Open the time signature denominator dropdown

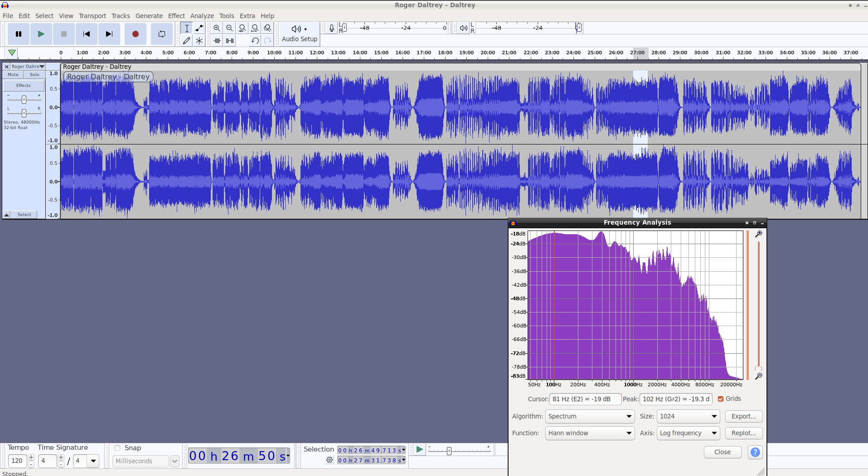[x=93, y=461]
